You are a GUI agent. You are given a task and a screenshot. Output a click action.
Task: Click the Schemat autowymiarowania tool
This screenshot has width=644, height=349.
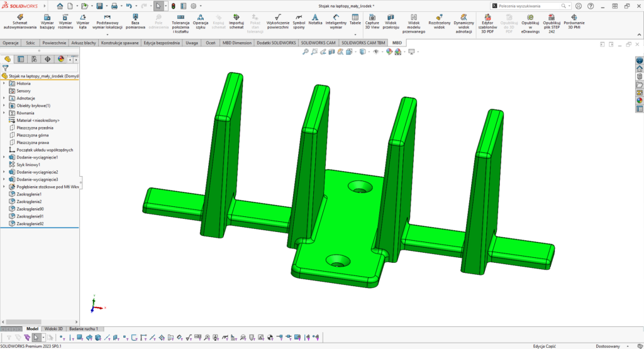[19, 21]
